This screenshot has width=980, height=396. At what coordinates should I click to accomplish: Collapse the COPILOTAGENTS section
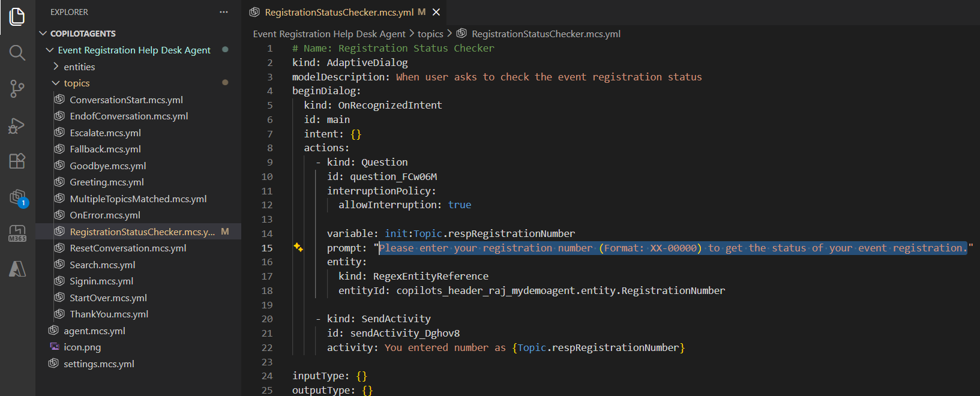[x=43, y=34]
